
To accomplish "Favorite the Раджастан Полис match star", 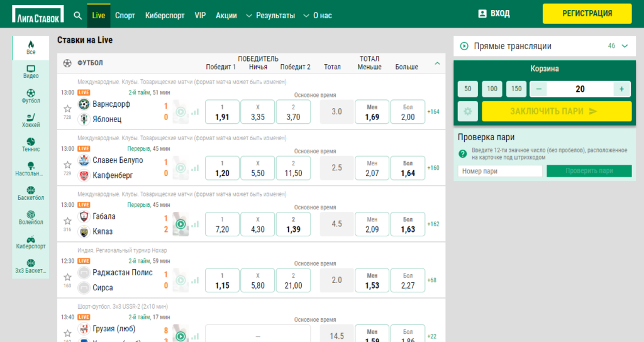I will (67, 277).
